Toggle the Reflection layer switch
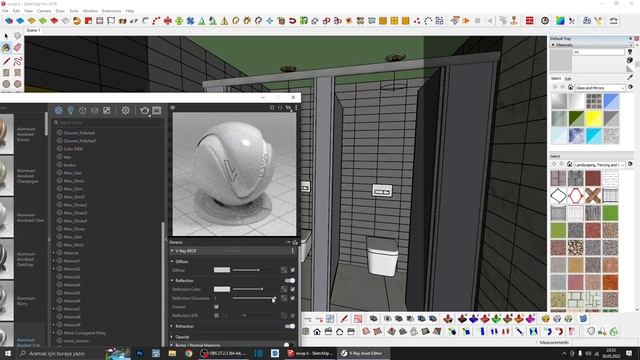The width and height of the screenshot is (640, 360). coord(290,280)
